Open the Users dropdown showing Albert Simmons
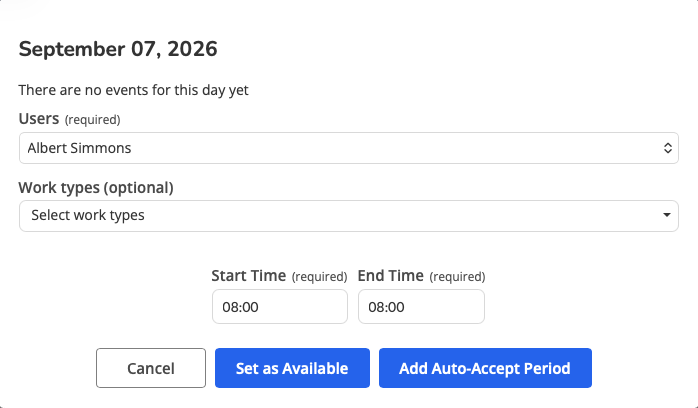This screenshot has height=408, width=698. tap(349, 148)
